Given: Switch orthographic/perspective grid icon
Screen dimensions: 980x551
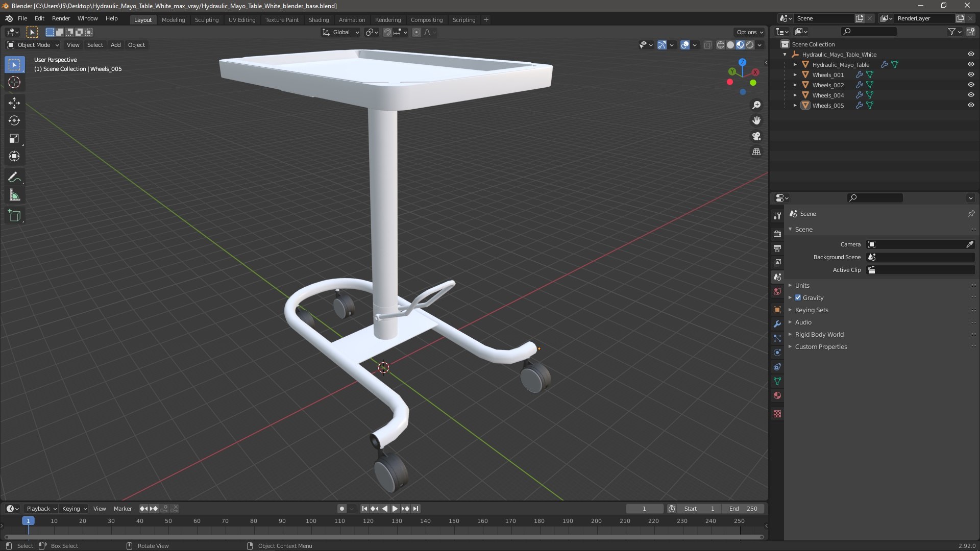Looking at the screenshot, I should pos(756,152).
